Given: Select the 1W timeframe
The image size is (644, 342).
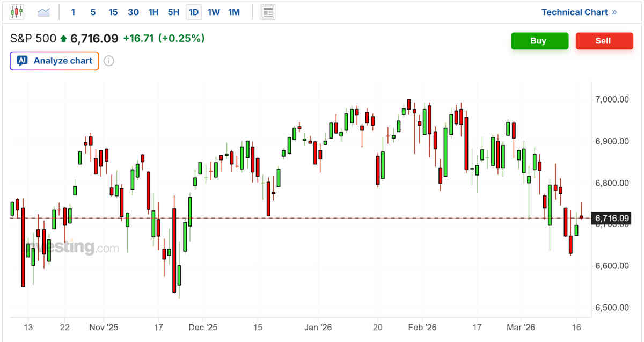Looking at the screenshot, I should (214, 12).
